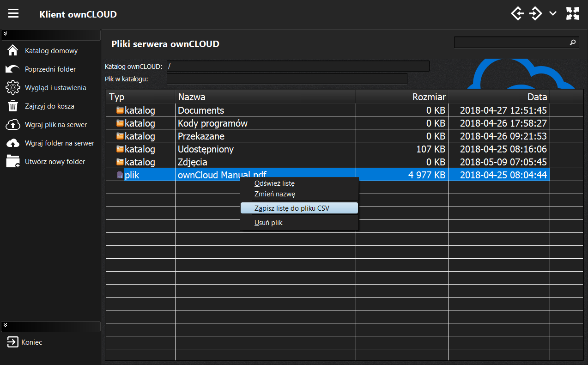Collapse the lower sidebar panel chevron
This screenshot has width=588, height=365.
[x=5, y=325]
